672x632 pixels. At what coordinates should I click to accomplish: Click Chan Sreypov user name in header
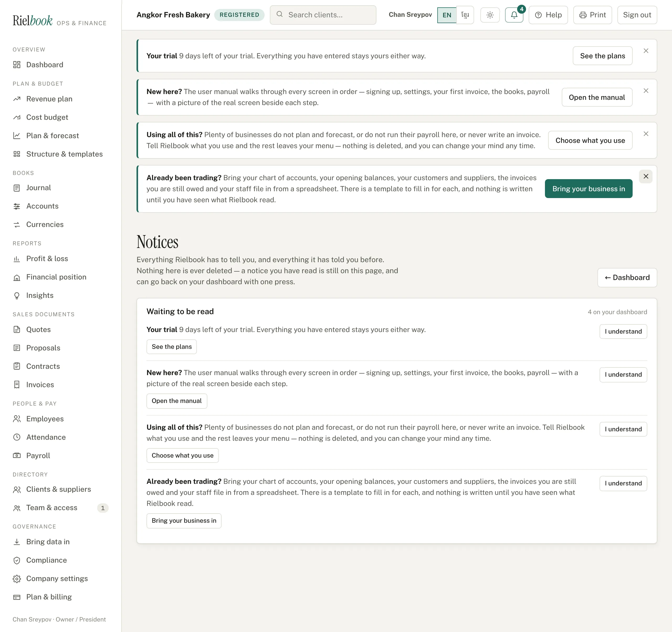pos(410,14)
